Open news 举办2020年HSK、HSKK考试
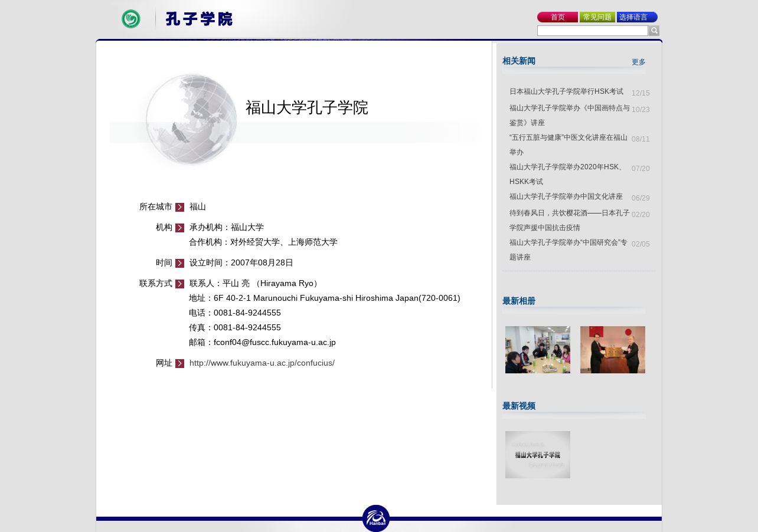Viewport: 758px width, 532px height. pos(567,175)
